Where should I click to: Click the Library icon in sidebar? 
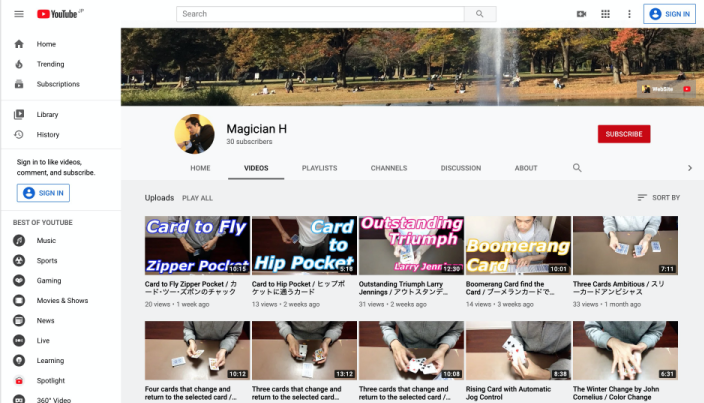[19, 114]
